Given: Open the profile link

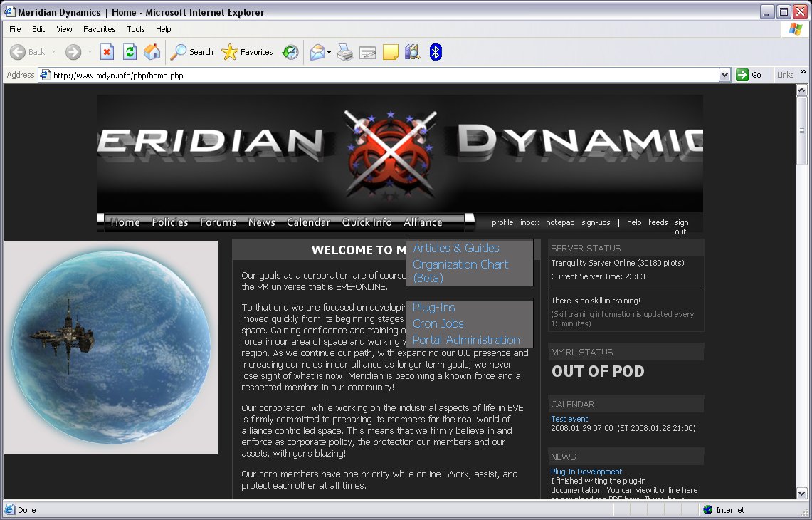Looking at the screenshot, I should pyautogui.click(x=502, y=222).
